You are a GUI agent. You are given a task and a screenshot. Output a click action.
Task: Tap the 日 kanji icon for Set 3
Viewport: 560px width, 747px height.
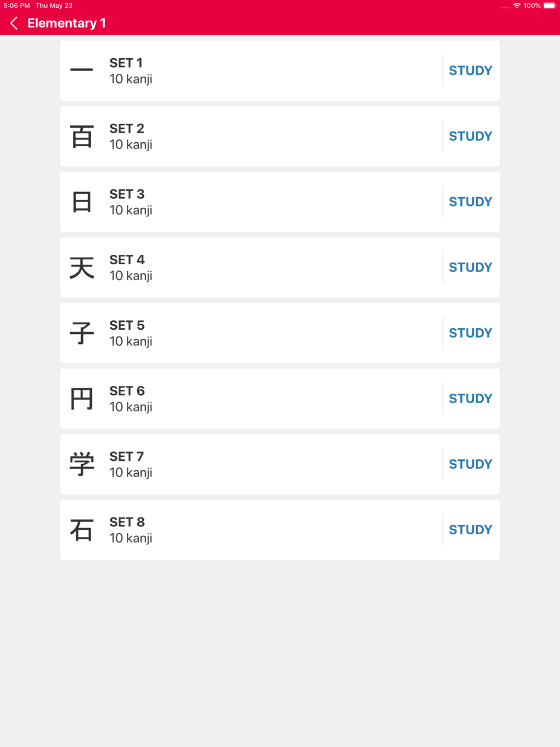pyautogui.click(x=82, y=202)
